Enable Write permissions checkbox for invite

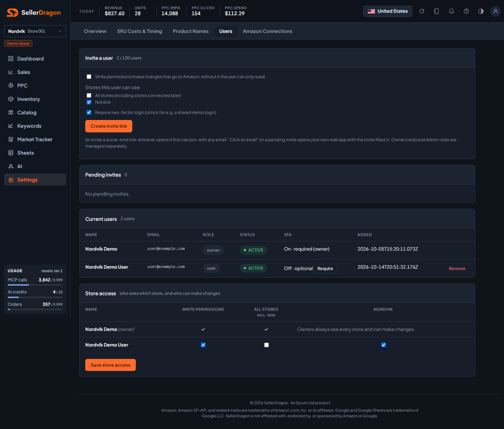tap(89, 77)
